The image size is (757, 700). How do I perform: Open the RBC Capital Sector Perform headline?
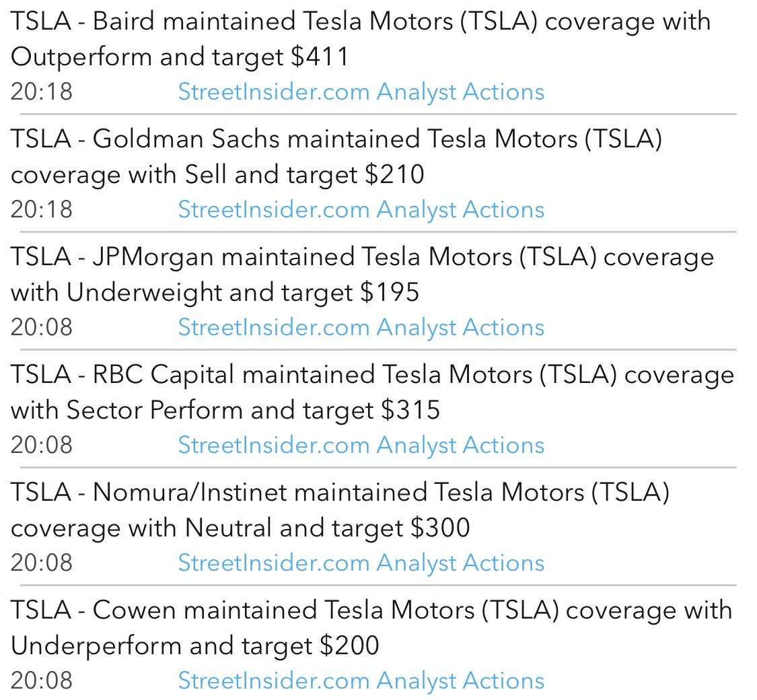pyautogui.click(x=371, y=392)
